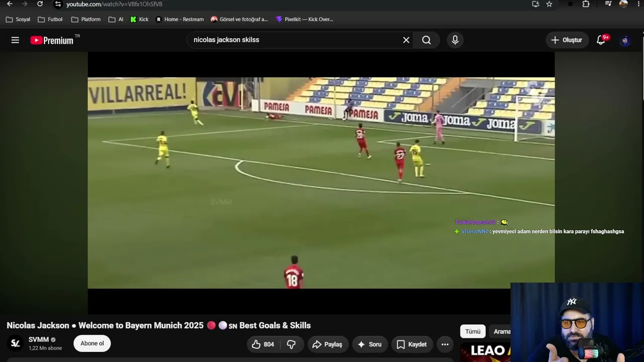Open the SVMM channel avatar
Viewport: 644px width, 362px height.
click(x=16, y=343)
